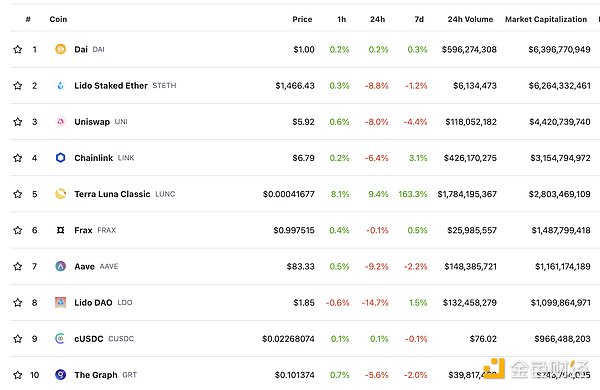Viewport: 600px width, 390px height.
Task: Sort table by 24h Volume column header
Action: 470,19
